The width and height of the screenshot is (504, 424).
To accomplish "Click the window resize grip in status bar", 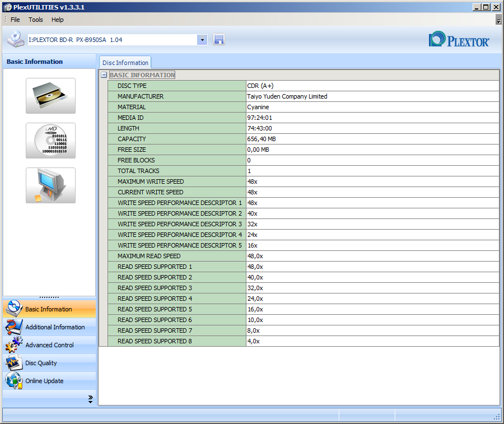I will pyautogui.click(x=497, y=417).
